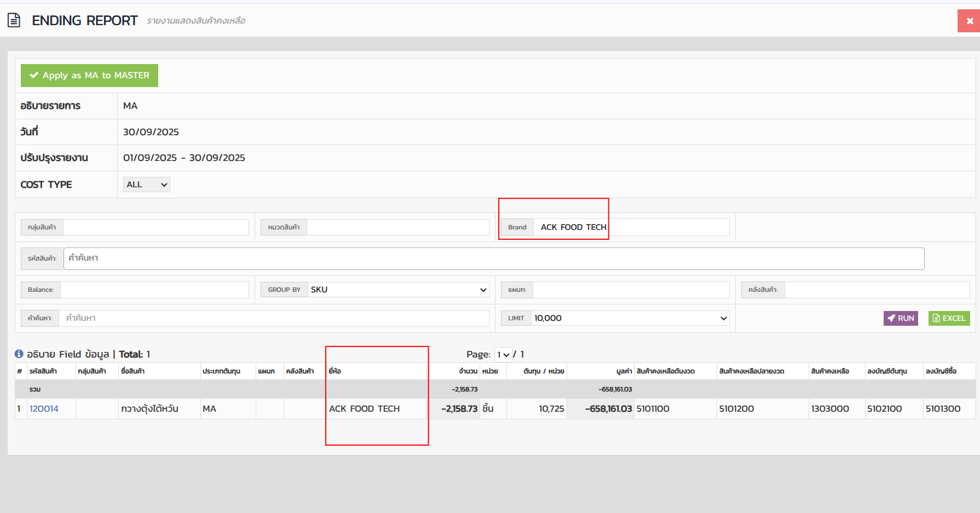Run the report with RUN button

[x=900, y=318]
